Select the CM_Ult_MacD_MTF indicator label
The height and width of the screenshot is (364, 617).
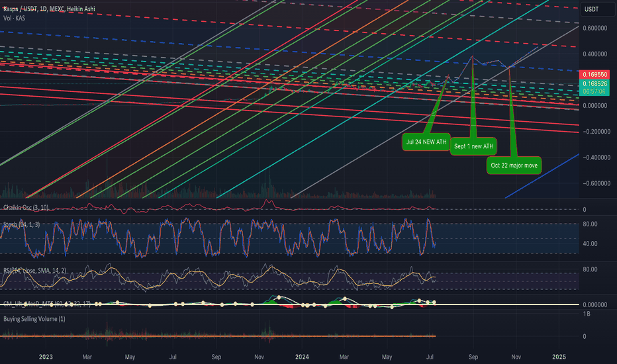(47, 303)
